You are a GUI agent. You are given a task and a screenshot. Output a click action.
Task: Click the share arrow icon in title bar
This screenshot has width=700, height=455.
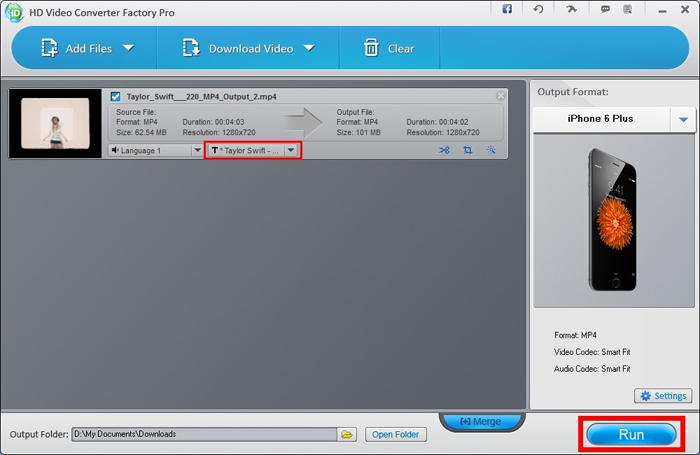(x=571, y=9)
